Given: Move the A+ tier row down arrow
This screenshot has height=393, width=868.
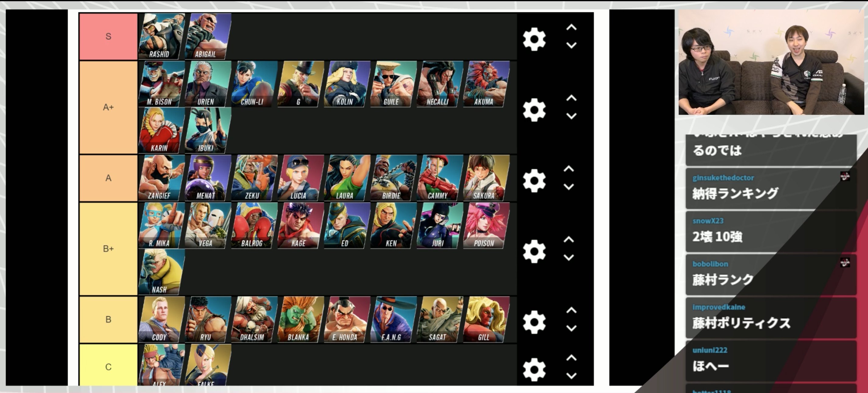Looking at the screenshot, I should (571, 116).
